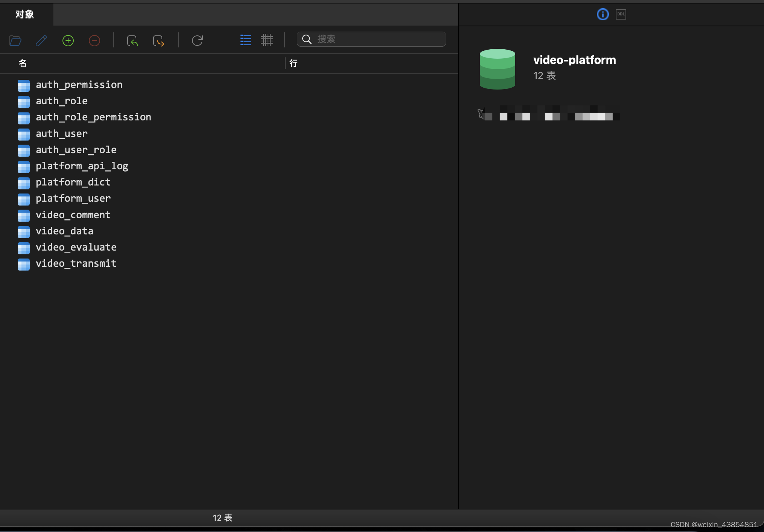The height and width of the screenshot is (532, 764).
Task: Select the auth_permission table
Action: (79, 85)
